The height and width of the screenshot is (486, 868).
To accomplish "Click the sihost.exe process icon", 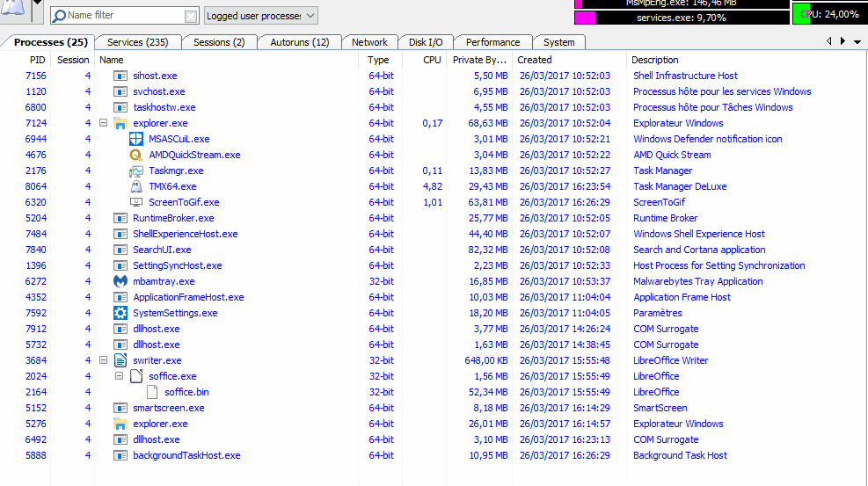I will [x=120, y=76].
